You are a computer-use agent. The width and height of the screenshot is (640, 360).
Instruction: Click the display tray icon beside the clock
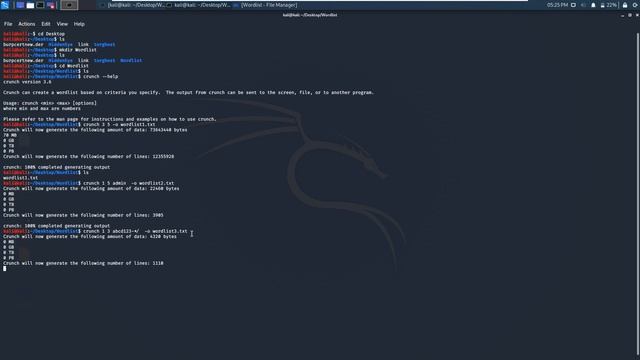[573, 5]
